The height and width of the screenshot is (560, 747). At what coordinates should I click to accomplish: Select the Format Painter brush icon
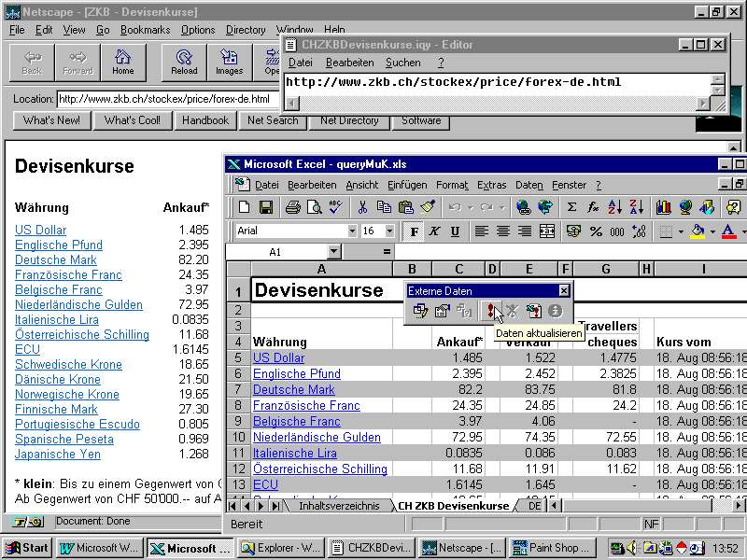point(428,206)
